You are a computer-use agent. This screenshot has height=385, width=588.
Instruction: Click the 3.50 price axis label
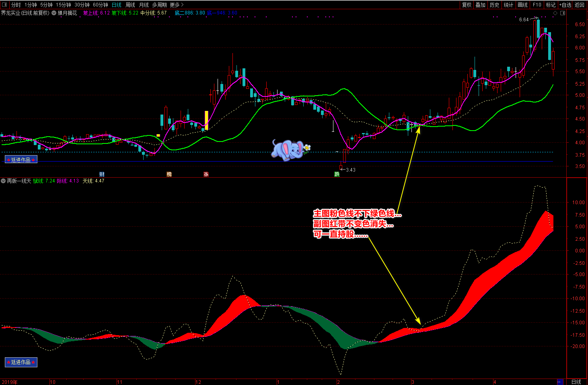tap(580, 166)
